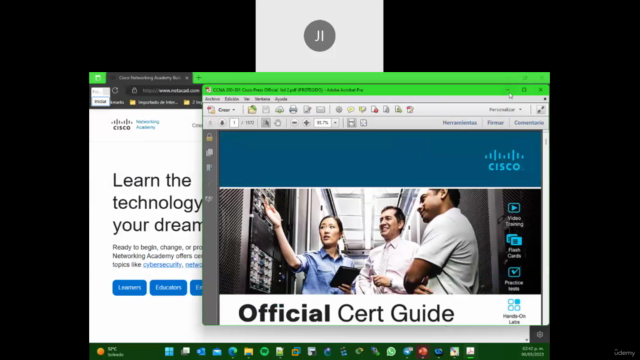Click the taskbar weather widget
640x360 pixels.
click(x=110, y=351)
